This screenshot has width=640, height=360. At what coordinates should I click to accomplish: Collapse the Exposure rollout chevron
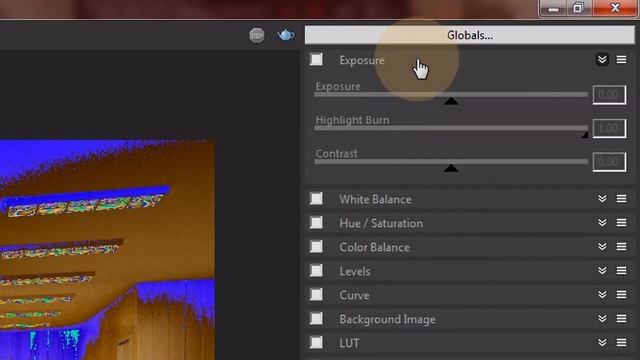602,60
